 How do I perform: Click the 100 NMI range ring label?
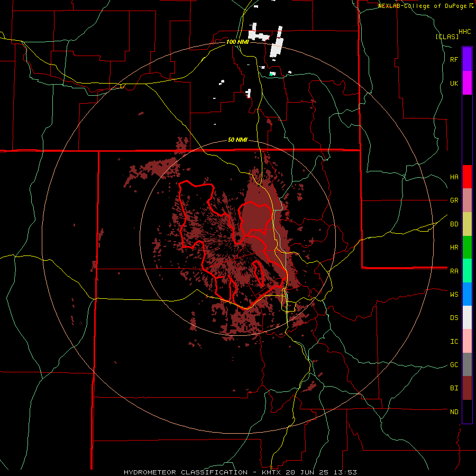[x=237, y=42]
